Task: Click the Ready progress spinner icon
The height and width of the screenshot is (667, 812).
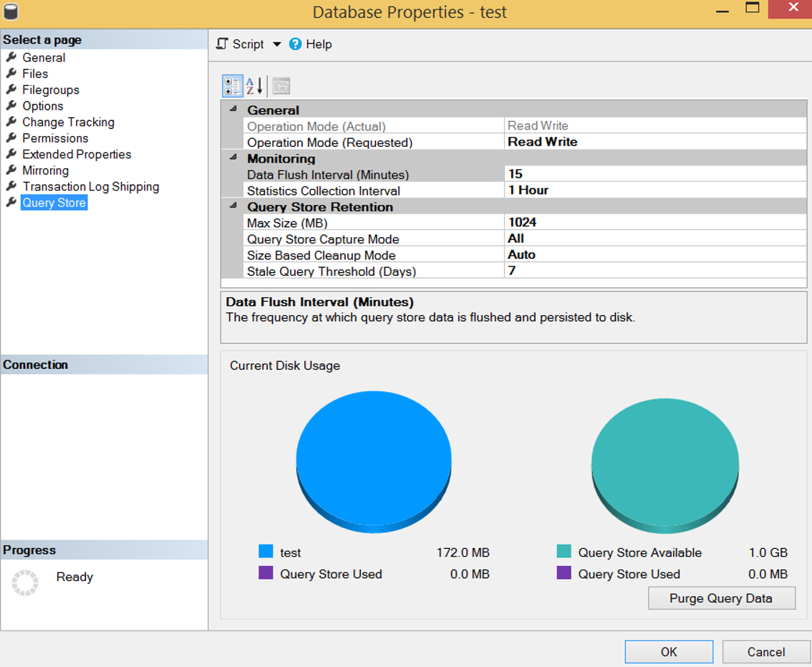Action: [25, 582]
